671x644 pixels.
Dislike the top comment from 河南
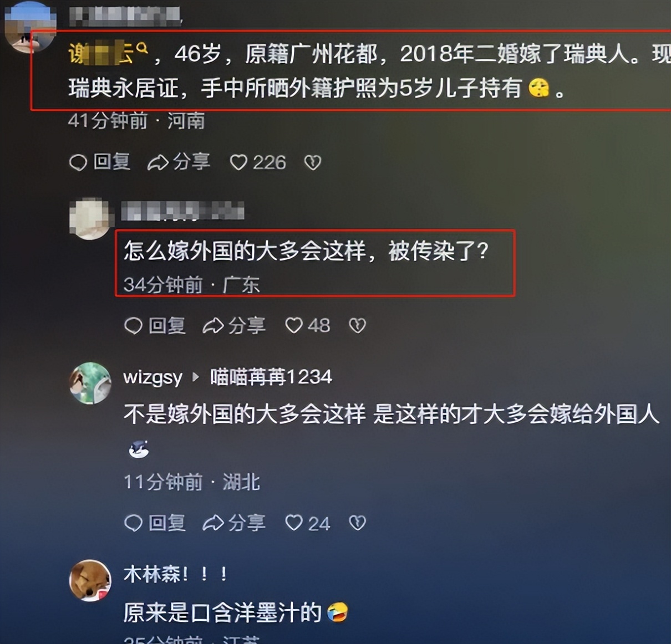point(313,162)
